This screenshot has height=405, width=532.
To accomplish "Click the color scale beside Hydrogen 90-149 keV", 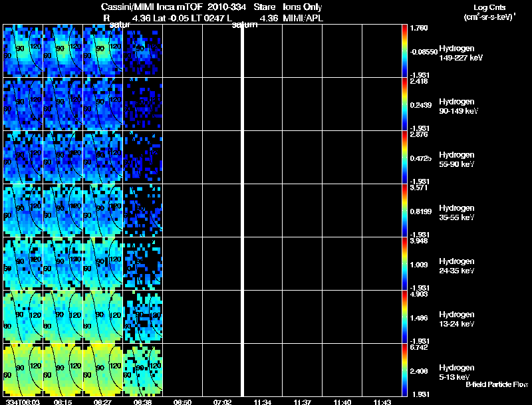I will [405, 104].
